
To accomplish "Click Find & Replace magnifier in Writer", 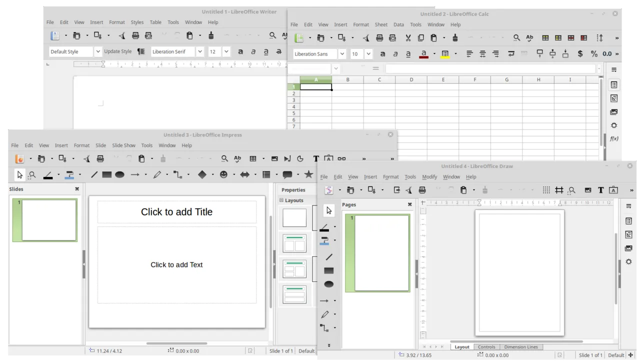I will tap(272, 35).
